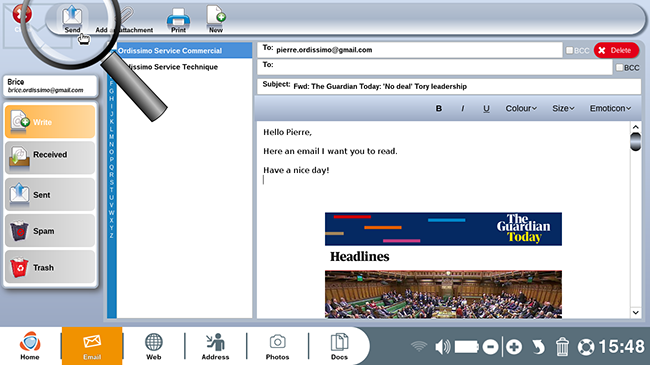
Task: Jump to letter S in alphabet index
Action: (x=112, y=182)
